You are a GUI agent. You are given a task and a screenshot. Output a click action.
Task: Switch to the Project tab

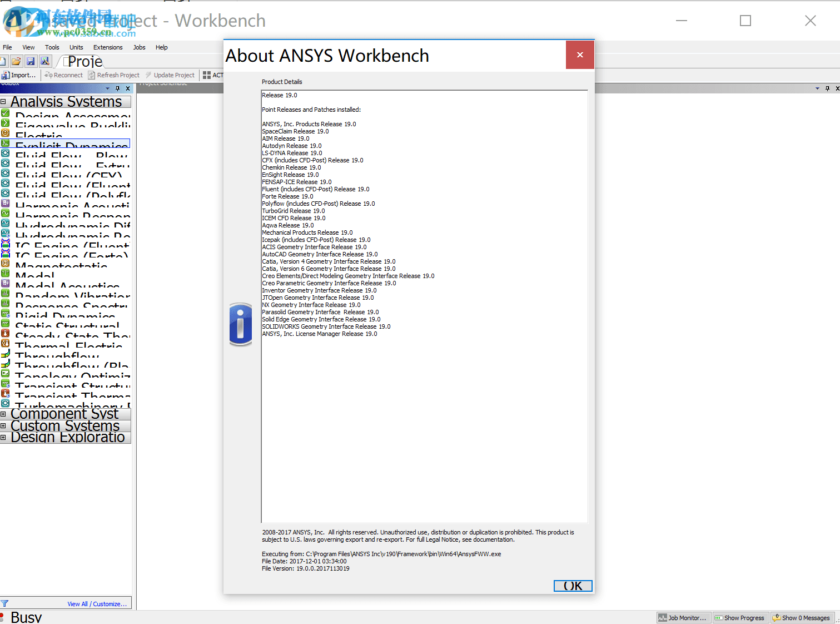coord(82,61)
